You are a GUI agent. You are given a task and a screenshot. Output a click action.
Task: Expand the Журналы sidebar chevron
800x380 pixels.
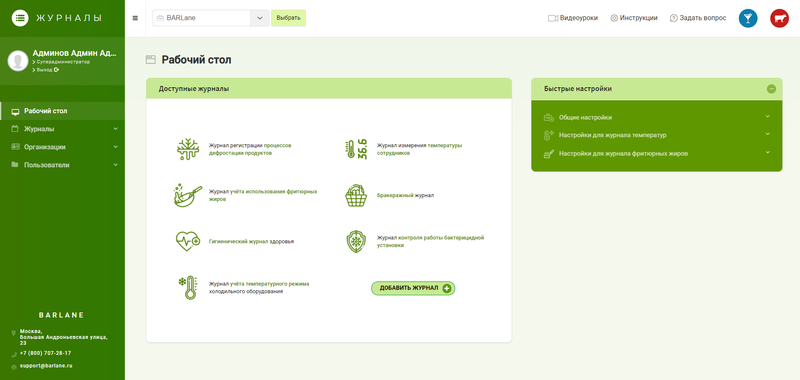click(x=116, y=129)
